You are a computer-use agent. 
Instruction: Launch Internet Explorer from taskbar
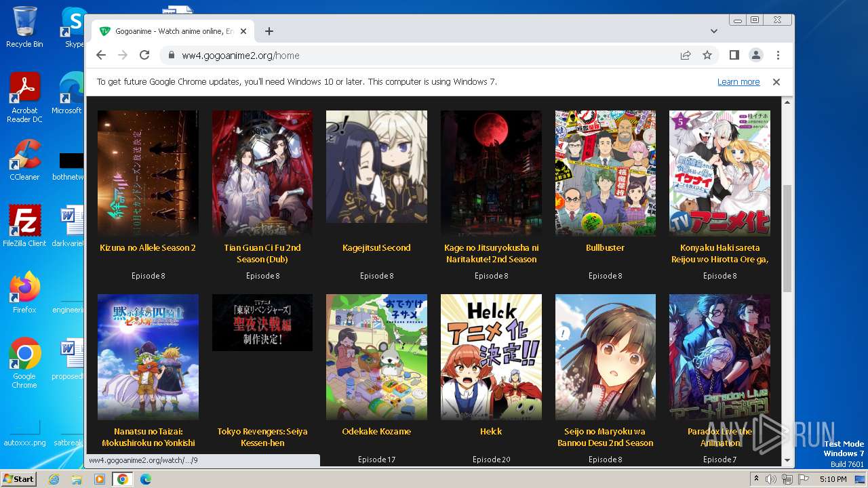[54, 479]
